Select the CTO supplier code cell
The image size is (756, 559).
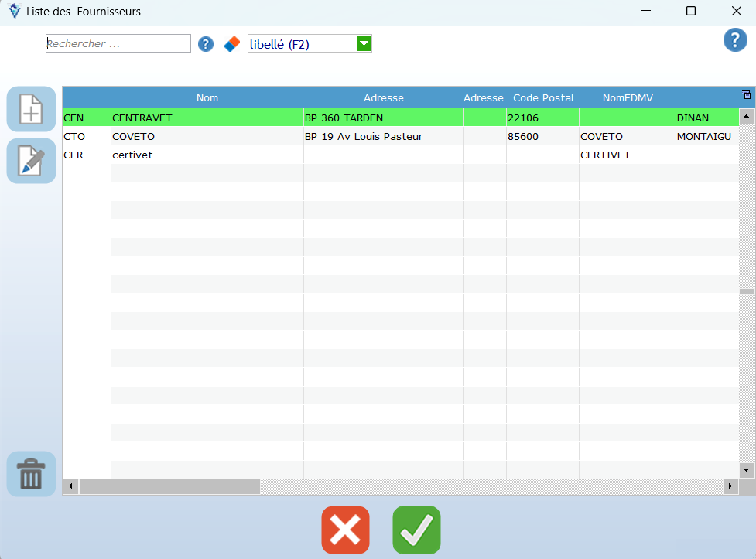click(87, 136)
